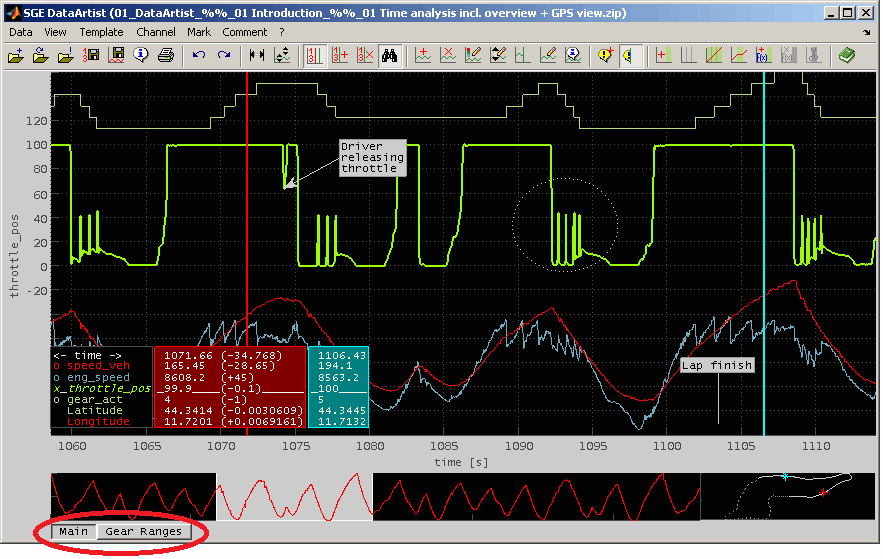Click the graph-with-pencil icon beside info bubble
This screenshot has width=883, height=559.
(548, 55)
